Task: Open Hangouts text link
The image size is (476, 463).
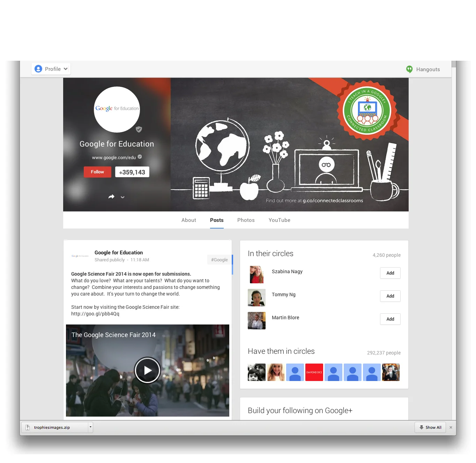Action: [x=428, y=69]
